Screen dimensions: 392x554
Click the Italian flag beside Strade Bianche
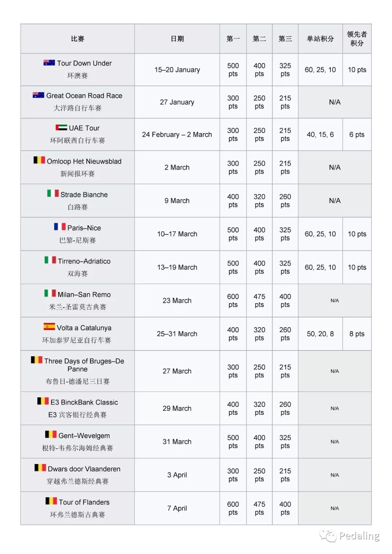point(53,194)
